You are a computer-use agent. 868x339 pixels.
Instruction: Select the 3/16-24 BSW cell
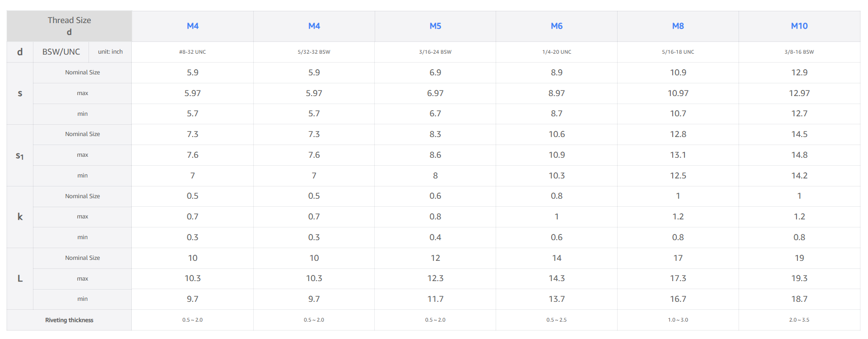coord(435,52)
